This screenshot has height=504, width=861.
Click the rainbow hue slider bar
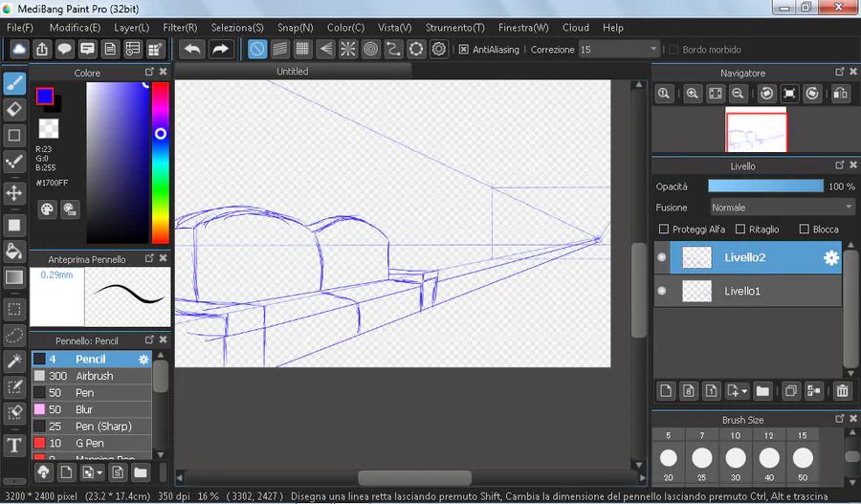tap(161, 163)
